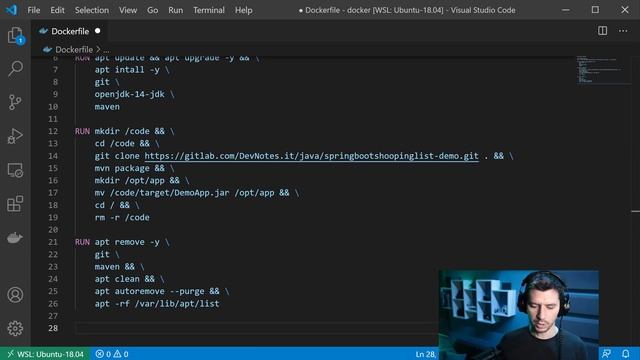Close the unsaved Dockerfile tab dot
640x360 pixels.
pos(98,31)
